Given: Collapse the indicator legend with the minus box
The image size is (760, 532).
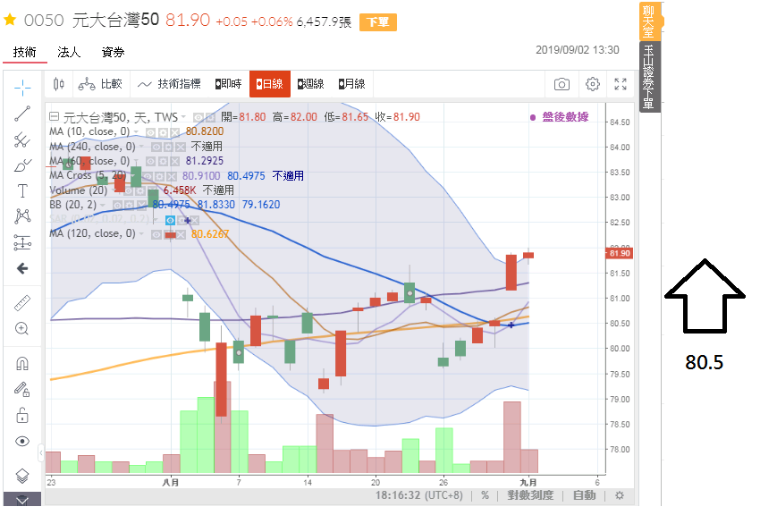Looking at the screenshot, I should coord(55,116).
